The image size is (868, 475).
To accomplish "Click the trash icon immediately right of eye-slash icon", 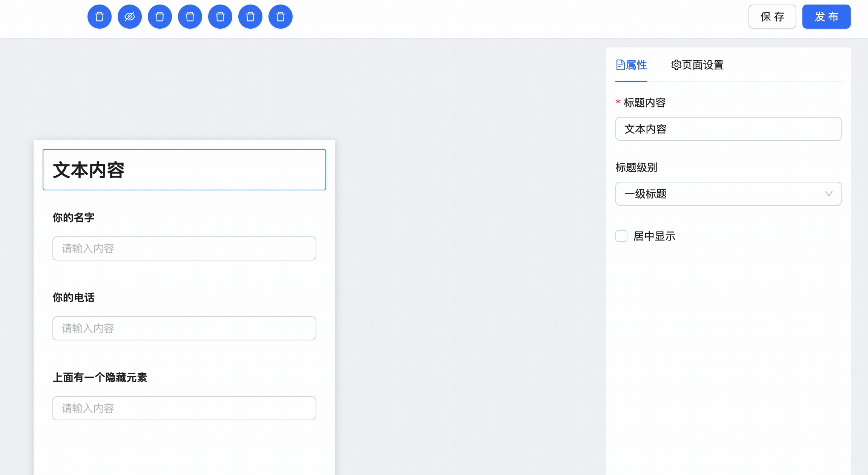I will pos(160,17).
